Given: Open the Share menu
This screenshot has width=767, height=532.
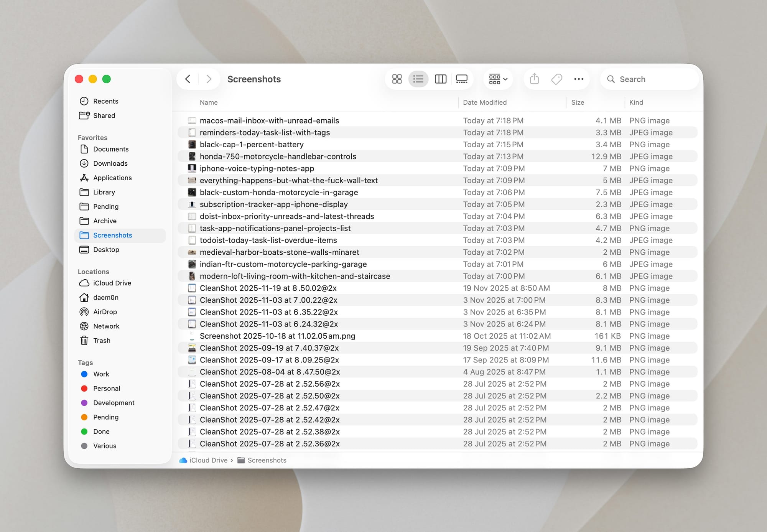Looking at the screenshot, I should pos(534,79).
